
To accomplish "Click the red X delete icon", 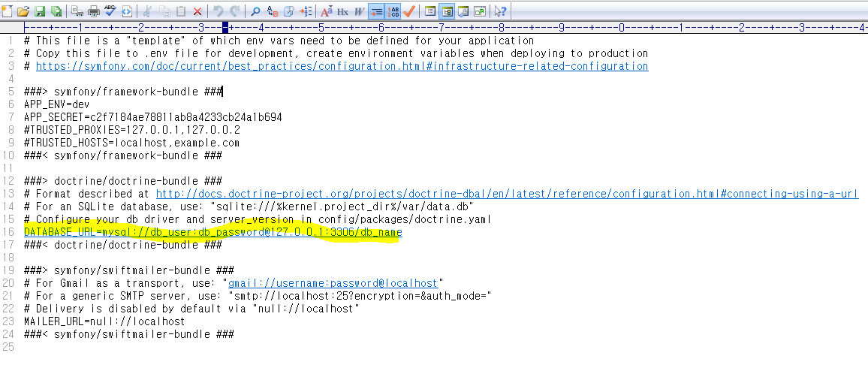I will [197, 11].
